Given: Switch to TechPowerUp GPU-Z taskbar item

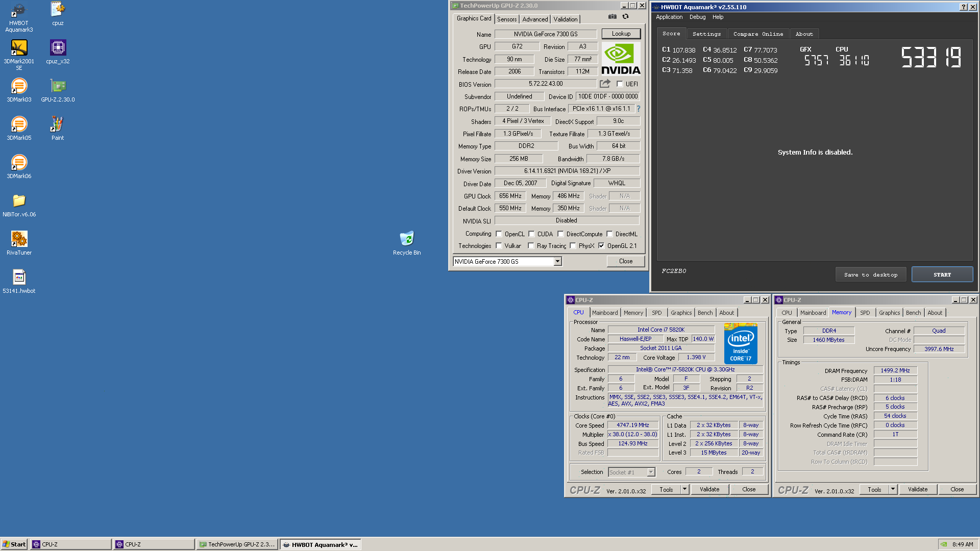Looking at the screenshot, I should click(x=237, y=544).
